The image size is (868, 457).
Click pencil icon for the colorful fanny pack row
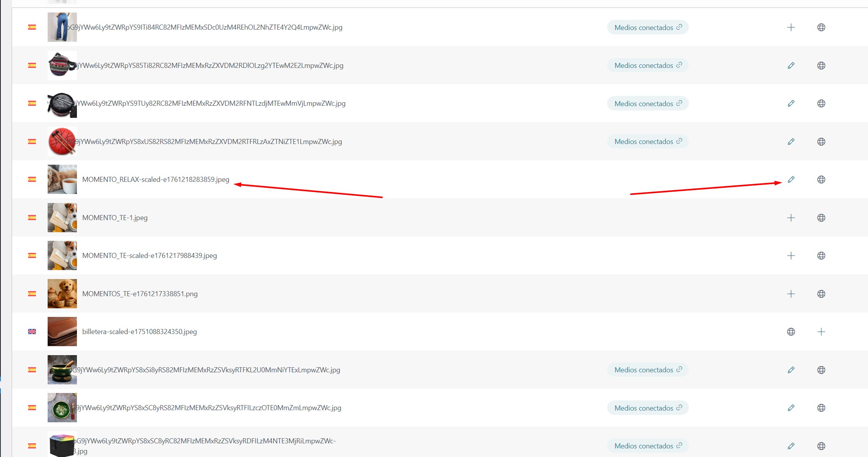(791, 66)
